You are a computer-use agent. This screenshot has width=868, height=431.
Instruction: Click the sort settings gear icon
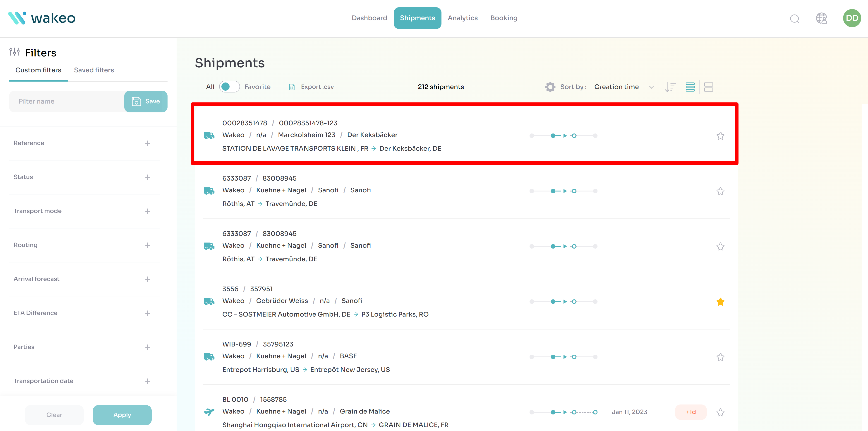(x=550, y=87)
